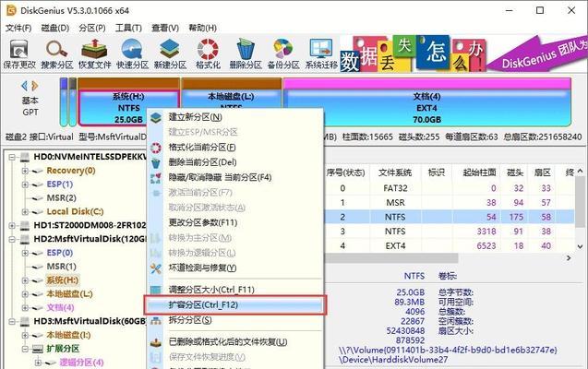The image size is (588, 369).
Task: Expand the HD1:ST2000DM008 disk node
Action: tap(12, 225)
